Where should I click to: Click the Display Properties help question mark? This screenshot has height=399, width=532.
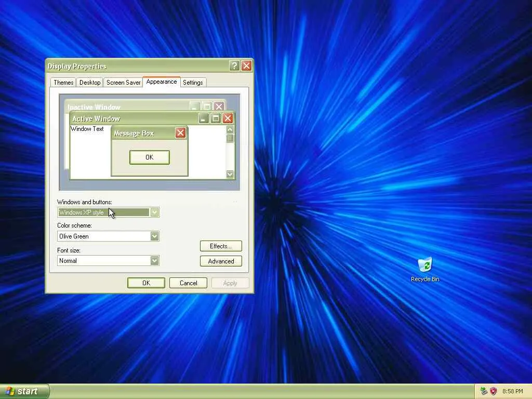pyautogui.click(x=234, y=66)
